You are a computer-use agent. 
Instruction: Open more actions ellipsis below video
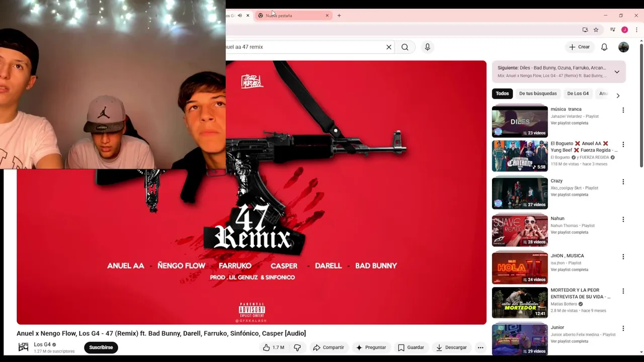tap(480, 347)
